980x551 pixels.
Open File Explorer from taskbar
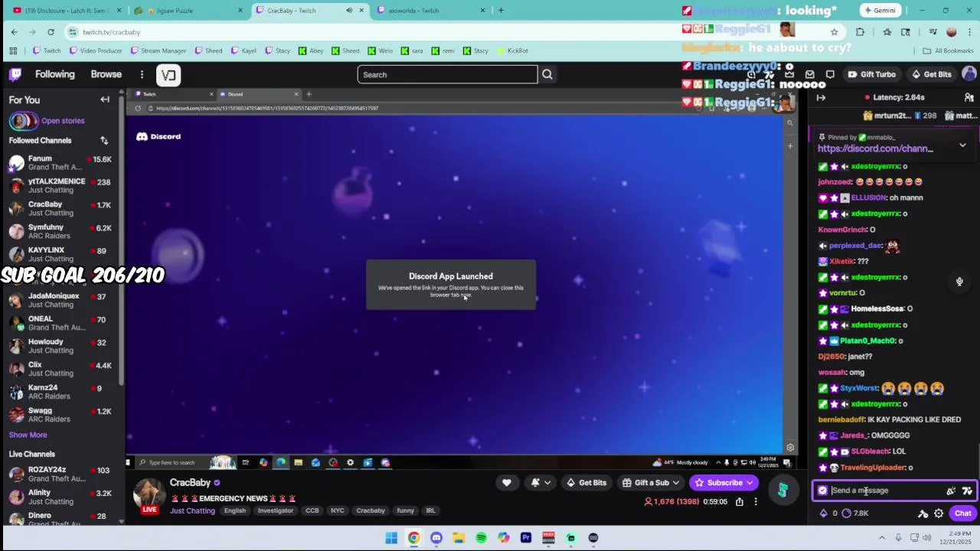click(459, 538)
